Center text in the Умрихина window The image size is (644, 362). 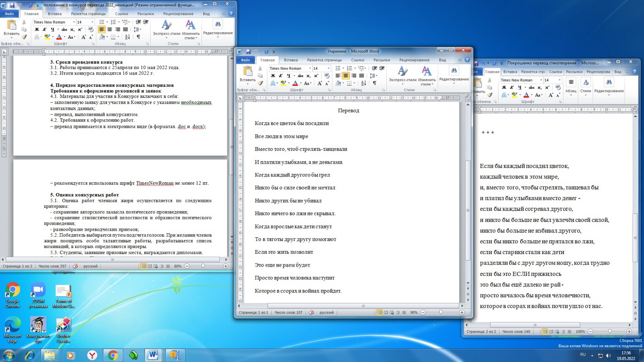tap(346, 76)
